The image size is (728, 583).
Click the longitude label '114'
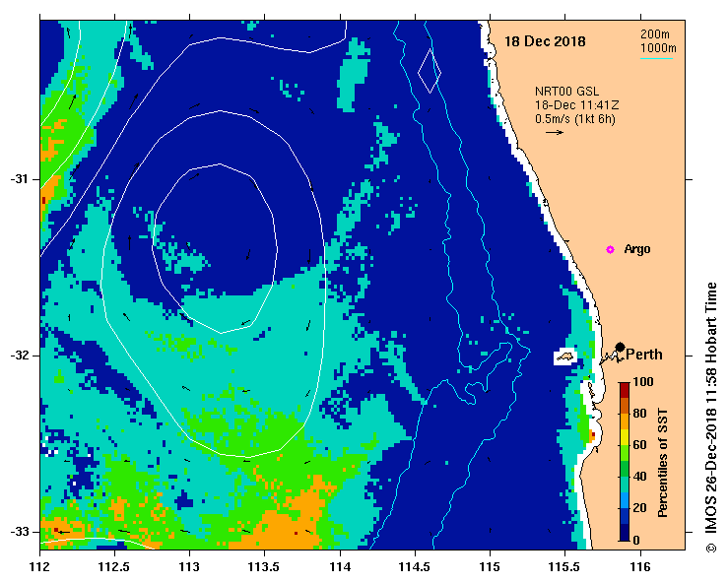pos(340,567)
